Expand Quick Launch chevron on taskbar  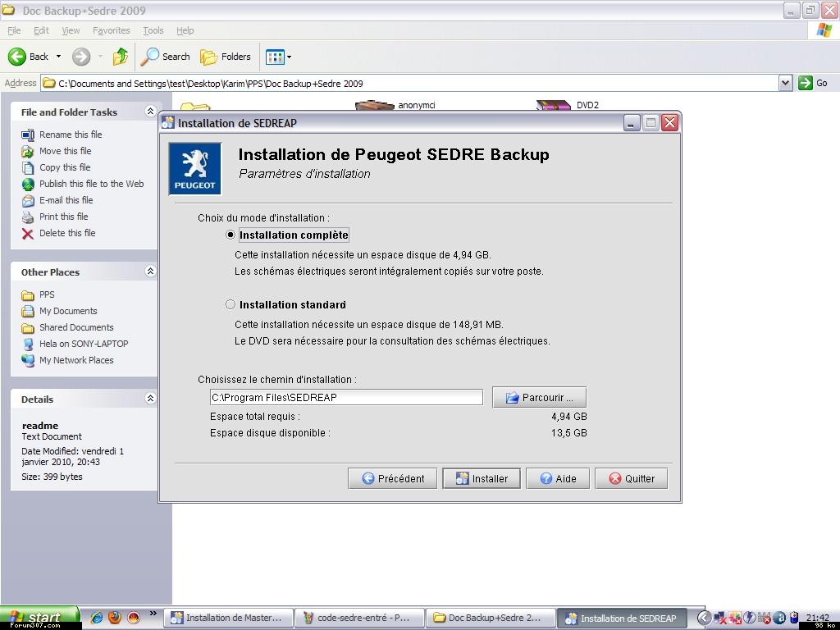click(x=153, y=614)
